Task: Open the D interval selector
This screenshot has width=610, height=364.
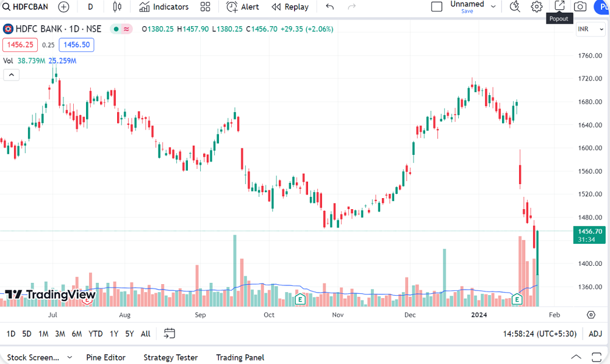Action: tap(90, 7)
